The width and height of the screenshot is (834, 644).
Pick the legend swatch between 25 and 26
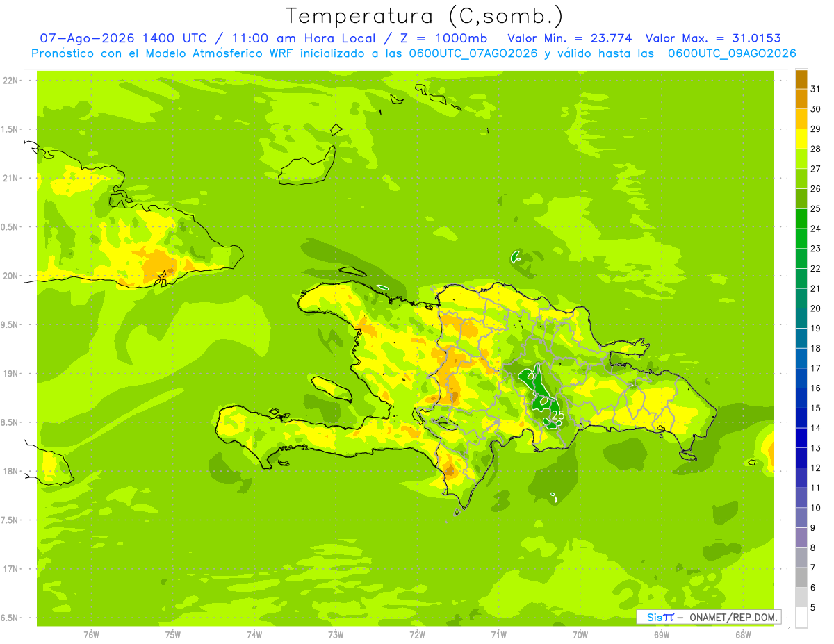click(801, 199)
